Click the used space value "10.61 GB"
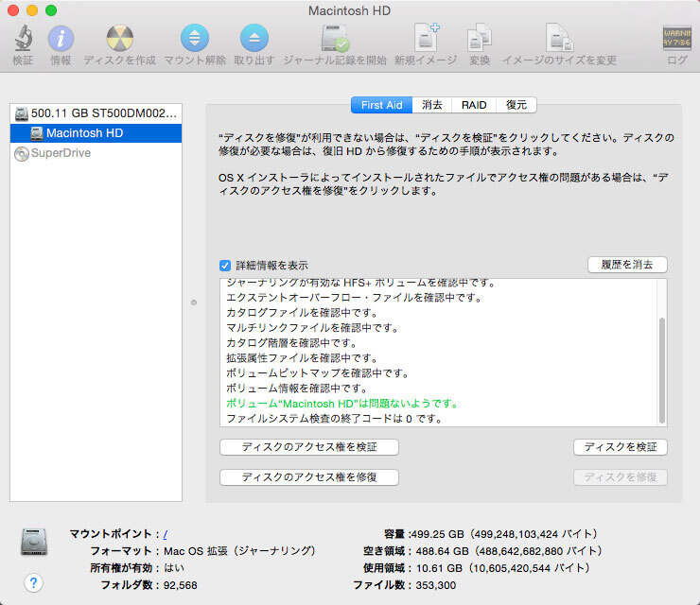Screen dimensions: 700x605 (439, 568)
